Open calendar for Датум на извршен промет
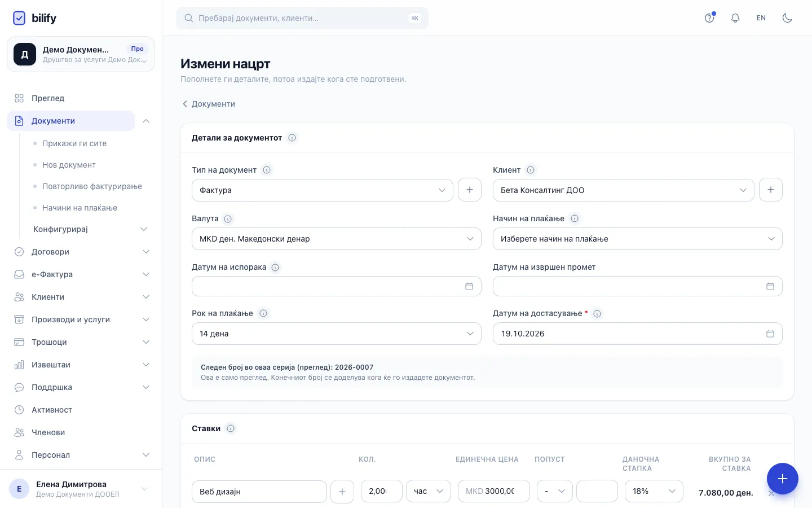The image size is (812, 508). (x=770, y=286)
